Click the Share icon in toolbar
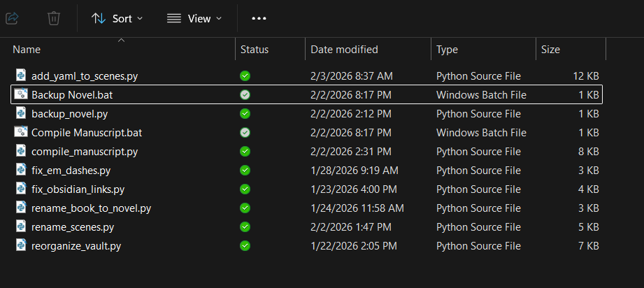 (x=13, y=18)
